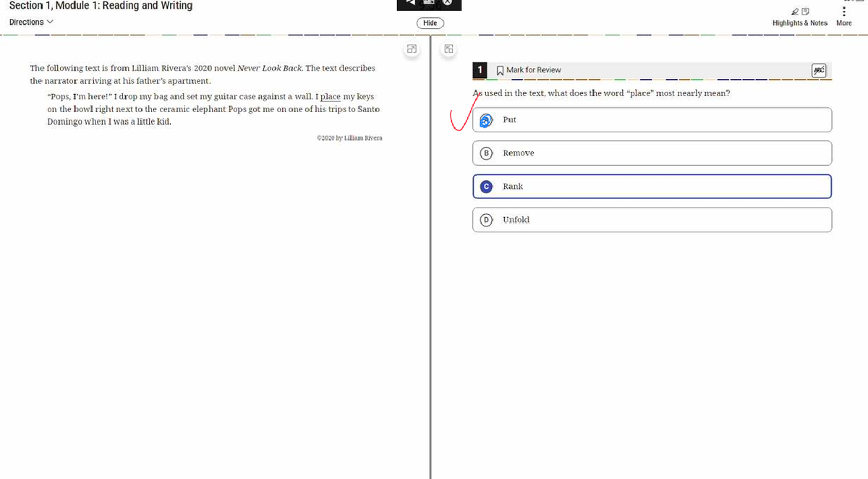Open the More three-dot menu
The width and height of the screenshot is (868, 479).
click(x=843, y=10)
